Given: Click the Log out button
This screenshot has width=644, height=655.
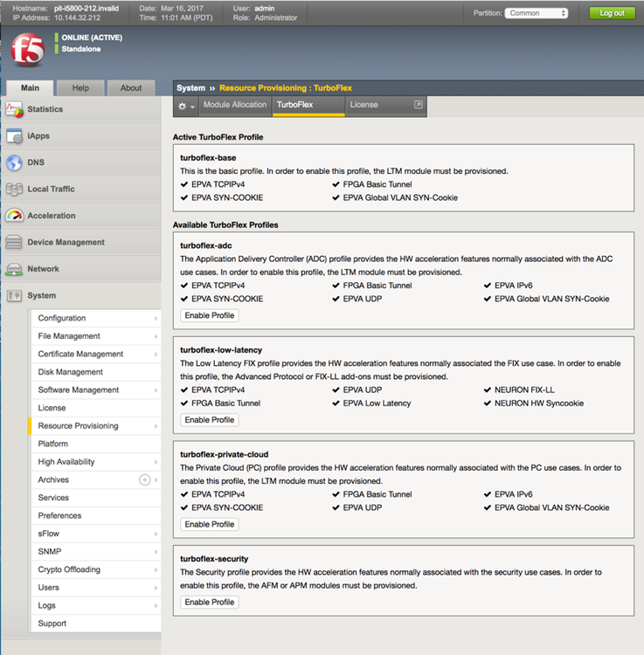Looking at the screenshot, I should (612, 13).
